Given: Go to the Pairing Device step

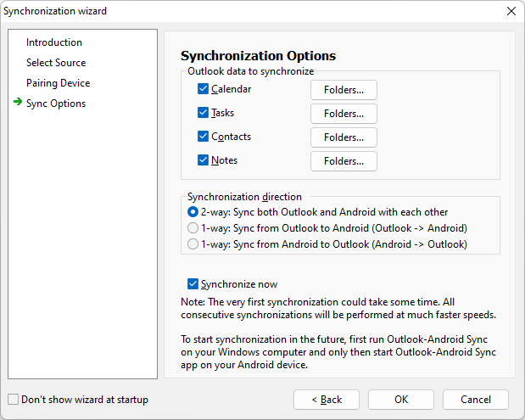Looking at the screenshot, I should click(x=59, y=83).
